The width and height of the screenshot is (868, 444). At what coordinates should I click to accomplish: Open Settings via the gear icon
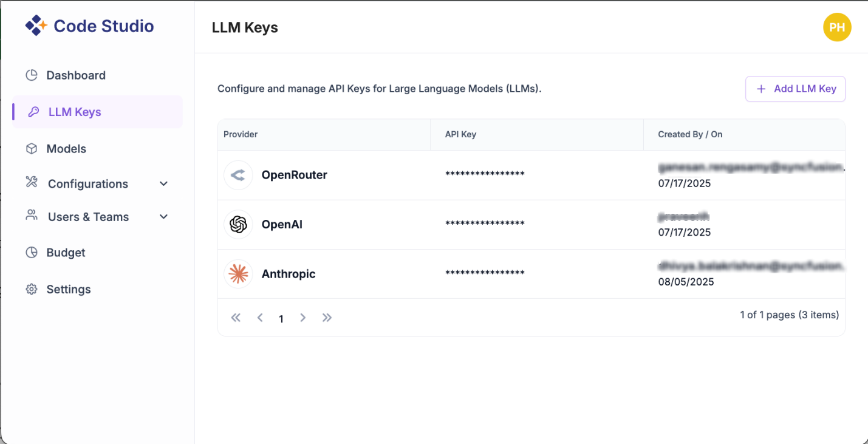click(31, 289)
